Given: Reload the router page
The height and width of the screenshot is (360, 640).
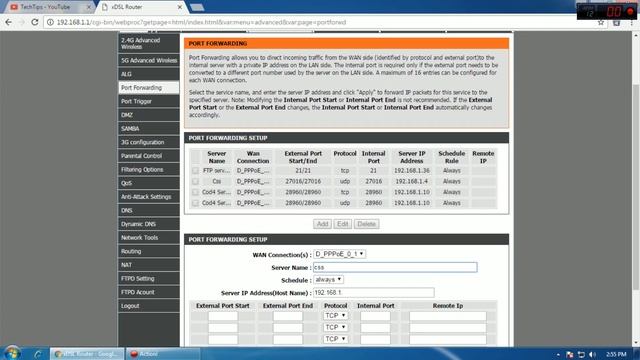Looking at the screenshot, I should click(x=35, y=22).
